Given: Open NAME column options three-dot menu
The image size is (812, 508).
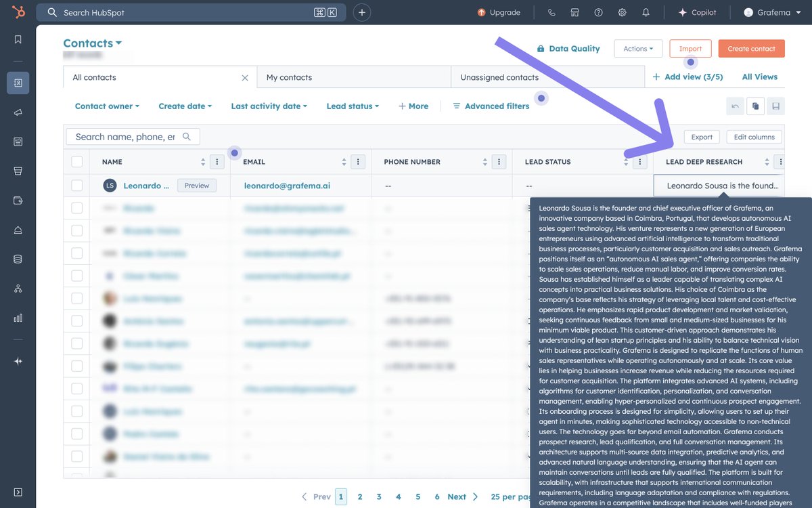Looking at the screenshot, I should click(x=217, y=162).
